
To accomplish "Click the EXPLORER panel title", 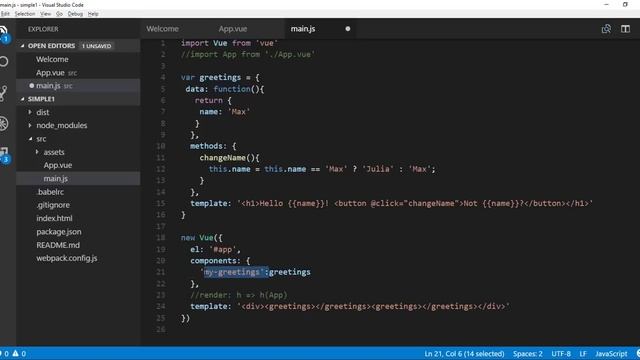I will (x=43, y=29).
